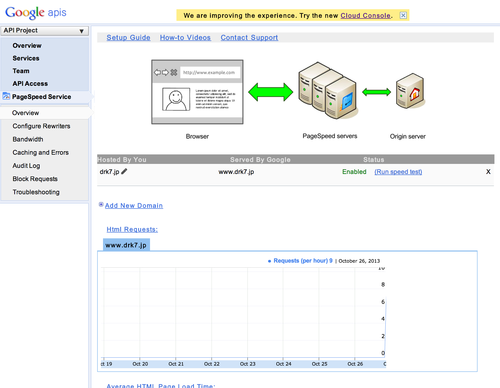This screenshot has width=500, height=388.
Task: Click the PageSpeed Service icon
Action: [6, 96]
